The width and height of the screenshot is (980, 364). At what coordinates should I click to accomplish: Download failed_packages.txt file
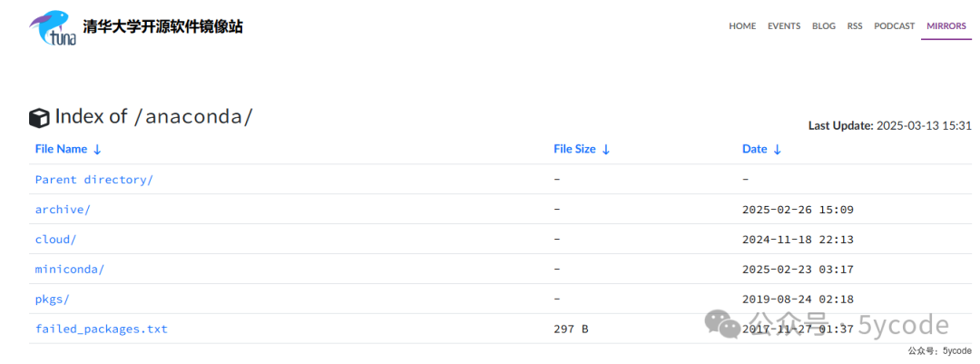[x=101, y=330]
